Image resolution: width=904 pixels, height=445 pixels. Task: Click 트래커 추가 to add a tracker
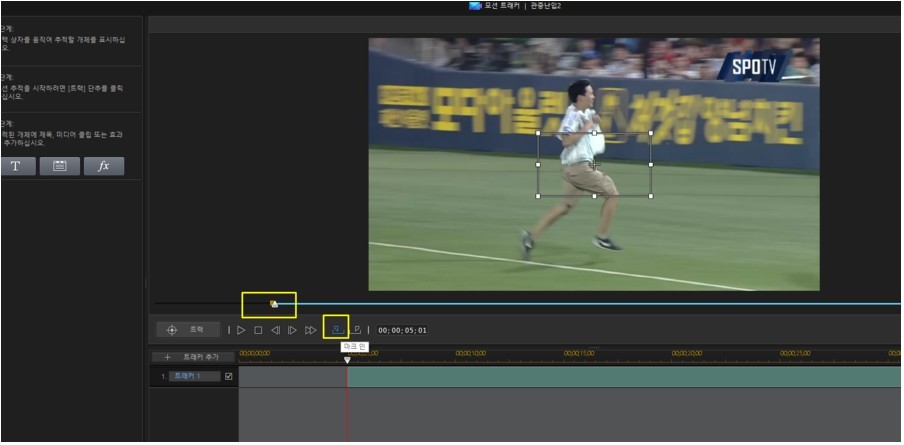point(193,357)
